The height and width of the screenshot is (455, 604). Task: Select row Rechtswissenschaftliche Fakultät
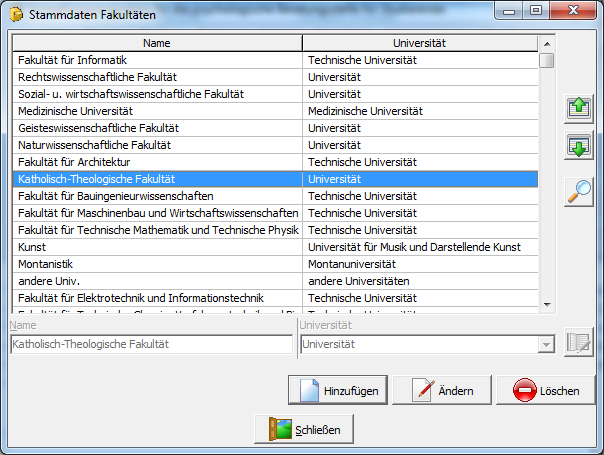275,77
